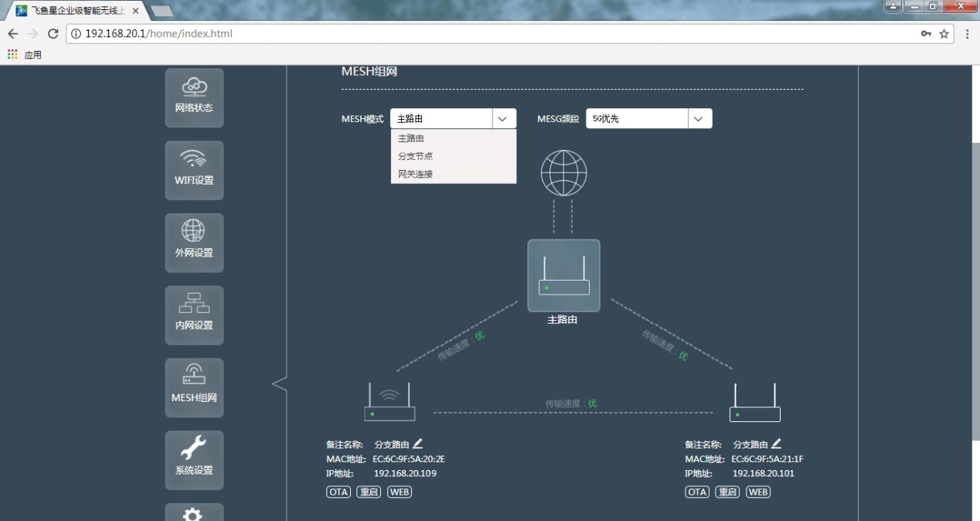Open 外网设置 using the globe sidebar icon
Viewport: 980px width, 521px height.
pos(194,242)
